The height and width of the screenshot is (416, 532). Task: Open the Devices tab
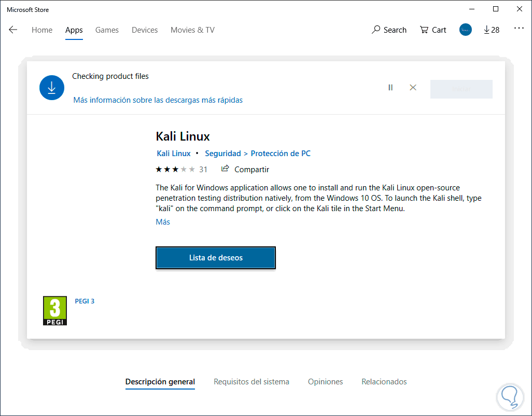tap(145, 30)
